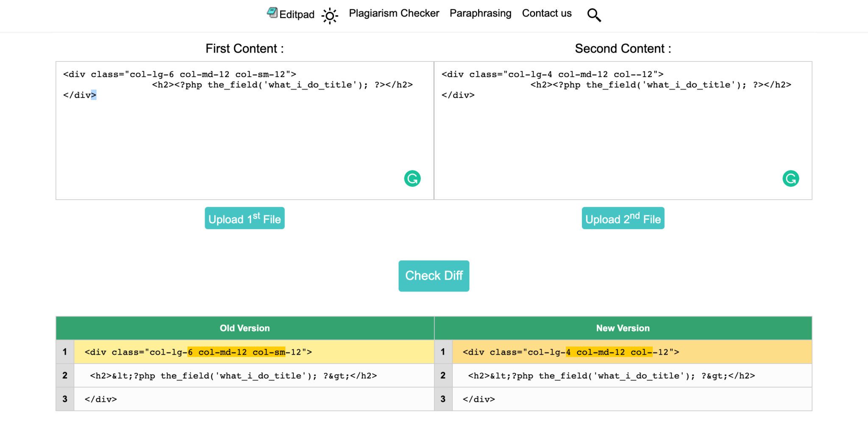Image resolution: width=868 pixels, height=425 pixels.
Task: Select New Version line 1 col-lg-4 text
Action: tap(570, 352)
